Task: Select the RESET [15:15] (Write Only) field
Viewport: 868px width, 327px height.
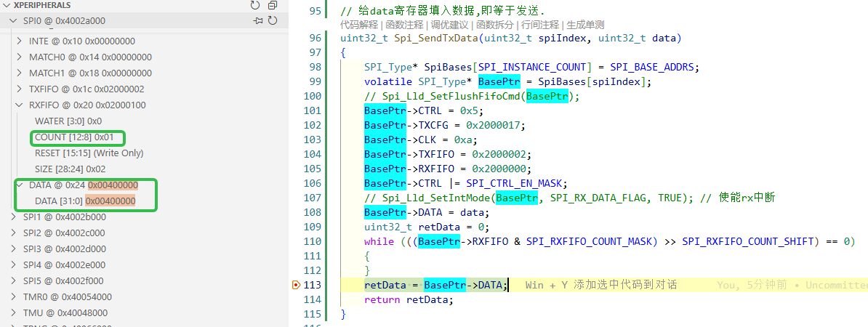Action: tap(89, 153)
